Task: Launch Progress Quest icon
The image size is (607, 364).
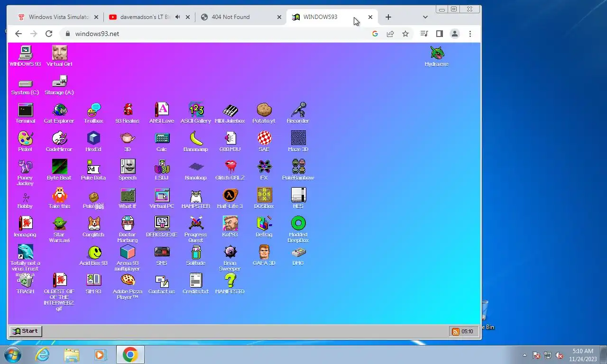Action: pos(196,229)
